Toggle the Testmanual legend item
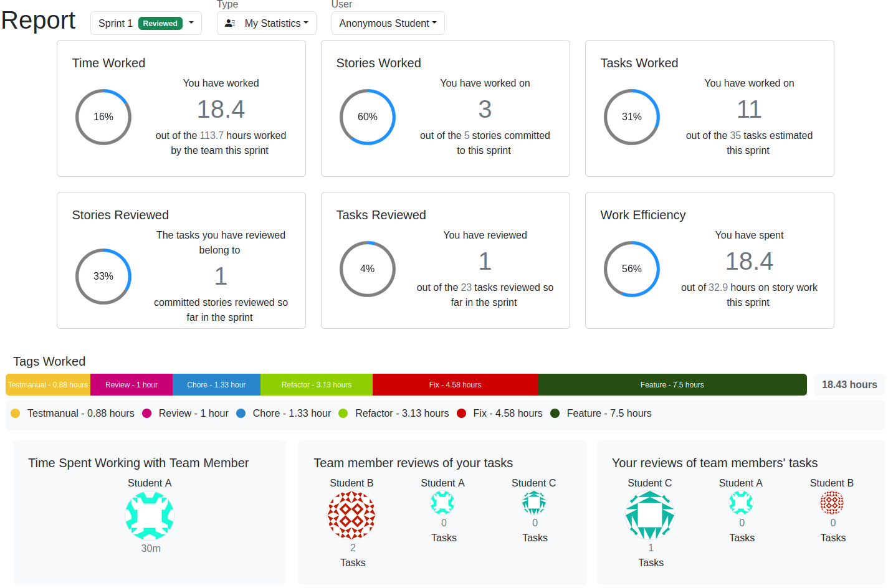888x588 pixels. point(73,414)
